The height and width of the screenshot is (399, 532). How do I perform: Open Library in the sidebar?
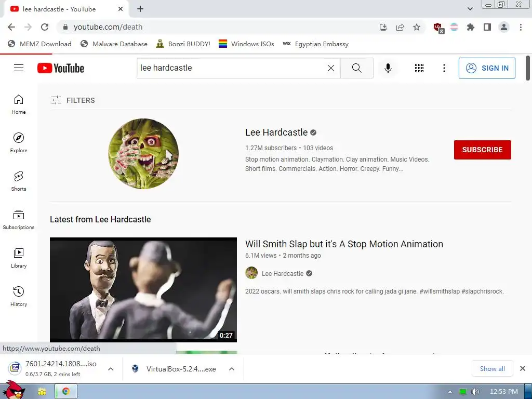pos(19,258)
